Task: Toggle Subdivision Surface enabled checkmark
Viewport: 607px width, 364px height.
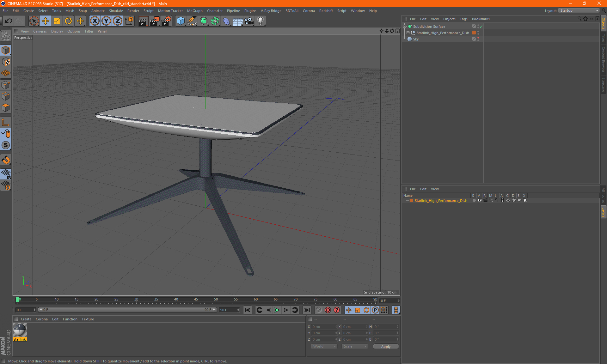Action: [x=481, y=27]
